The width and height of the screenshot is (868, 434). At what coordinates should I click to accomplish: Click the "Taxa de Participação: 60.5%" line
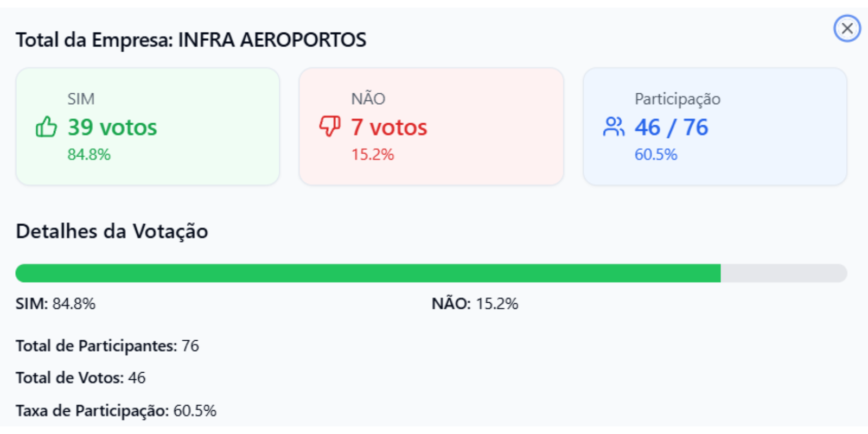click(x=116, y=411)
